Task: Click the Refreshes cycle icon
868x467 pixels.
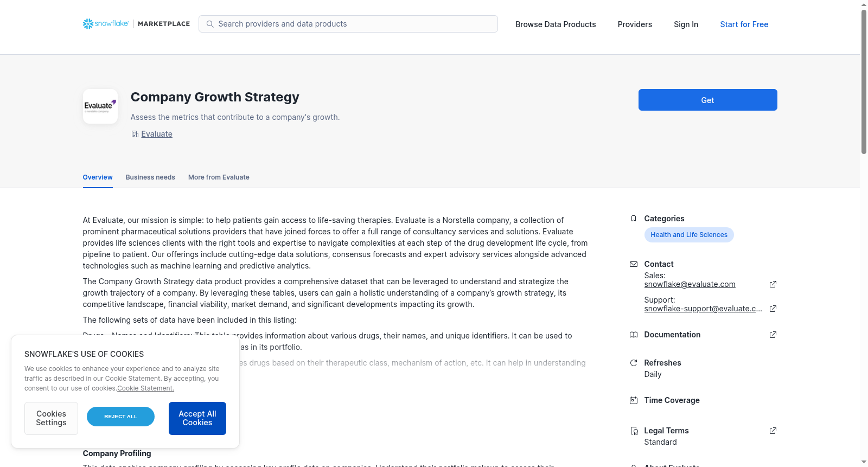Action: click(634, 363)
